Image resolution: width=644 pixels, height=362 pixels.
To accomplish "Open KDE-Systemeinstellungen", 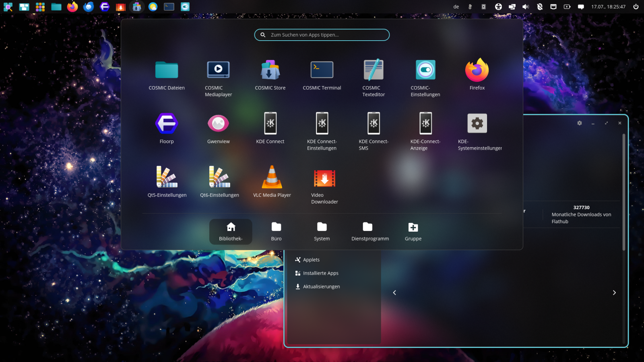I will pyautogui.click(x=477, y=132).
